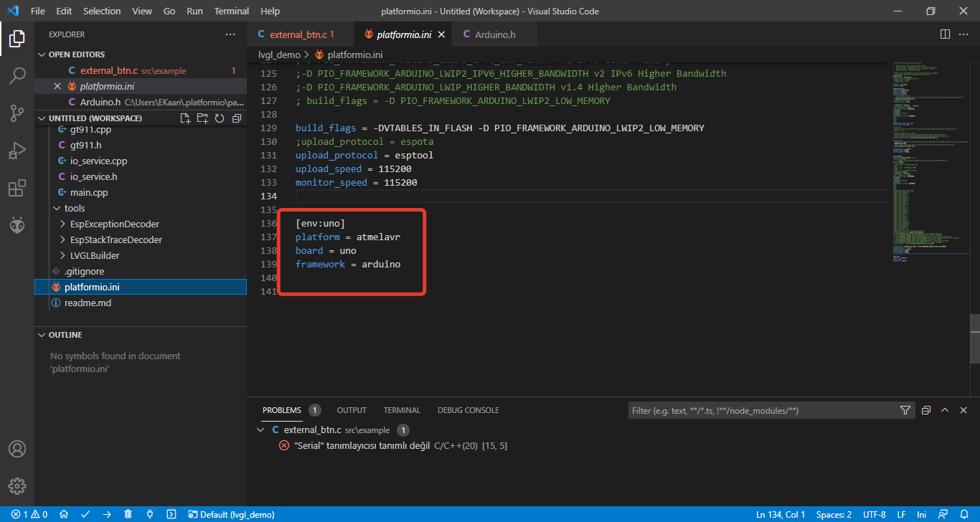Expand the EspExceptionDecoder folder
This screenshot has height=522, width=980.
coord(115,224)
